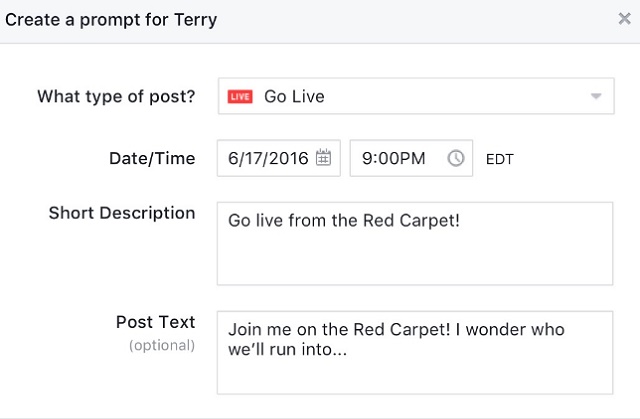Click the 9:00PM time value
The height and width of the screenshot is (419, 640).
[393, 158]
